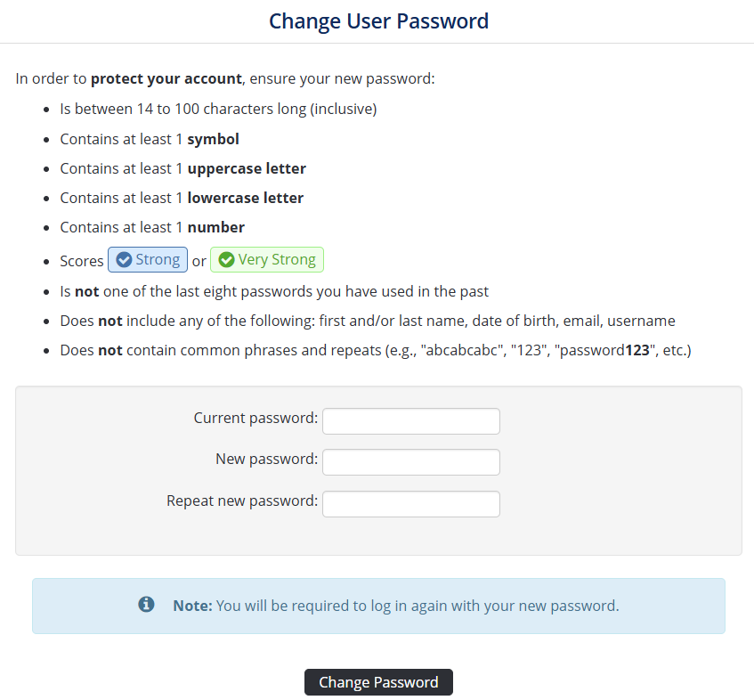Click the bold word "number" in requirements

[215, 227]
